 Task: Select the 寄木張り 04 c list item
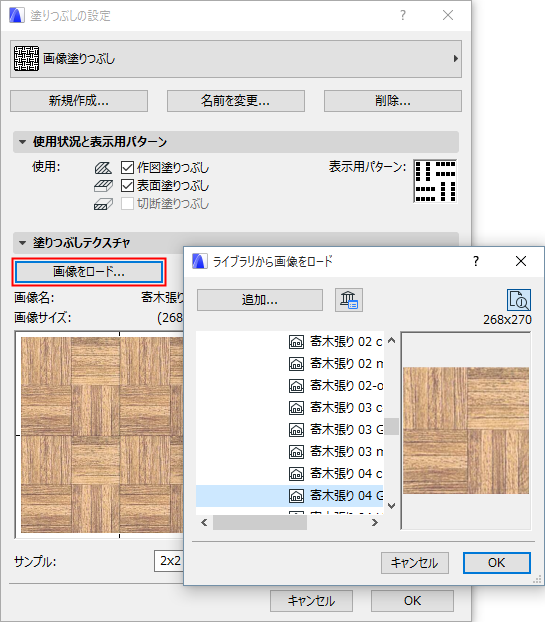click(290, 474)
